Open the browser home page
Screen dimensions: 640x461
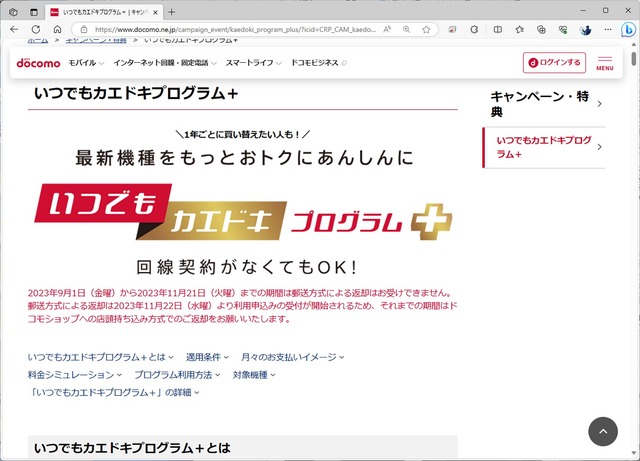pyautogui.click(x=58, y=29)
